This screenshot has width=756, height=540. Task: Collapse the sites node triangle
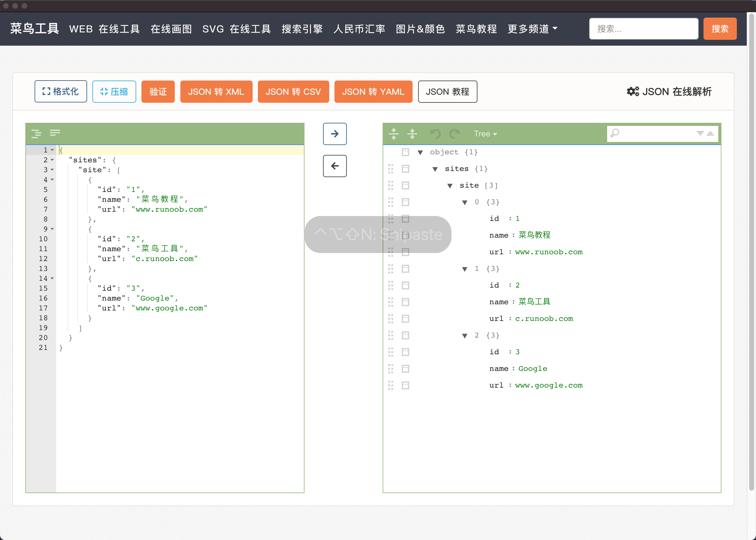pos(435,169)
